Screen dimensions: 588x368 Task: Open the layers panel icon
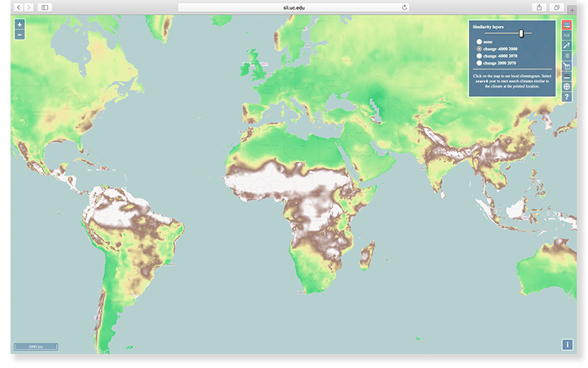[x=567, y=25]
